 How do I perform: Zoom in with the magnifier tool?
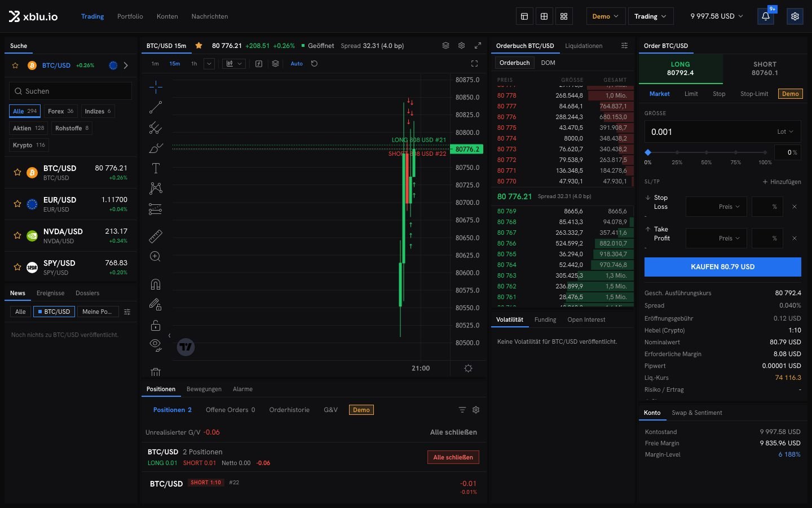click(x=156, y=257)
